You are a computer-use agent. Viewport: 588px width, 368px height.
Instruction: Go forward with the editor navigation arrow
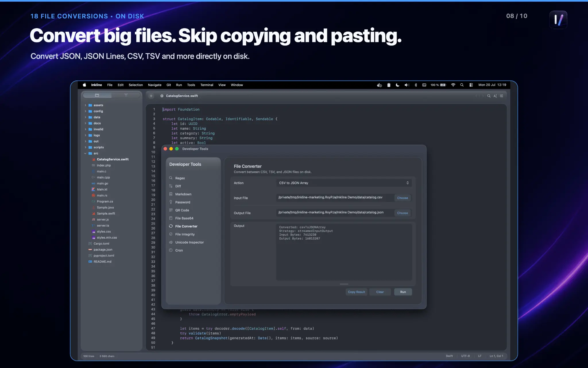(483, 96)
